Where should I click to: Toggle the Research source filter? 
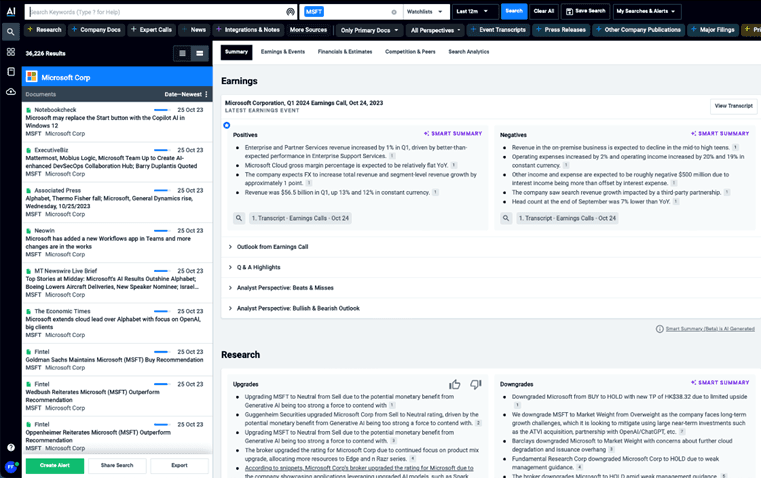45,30
